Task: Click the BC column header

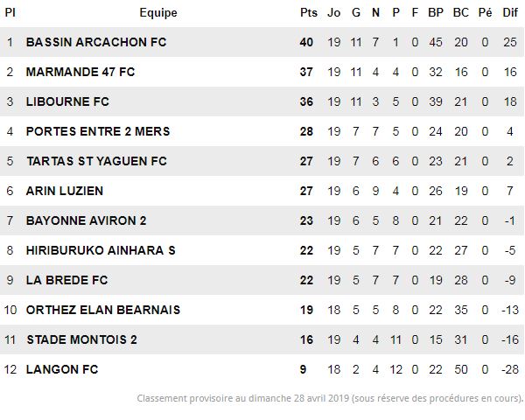Action: [x=461, y=13]
